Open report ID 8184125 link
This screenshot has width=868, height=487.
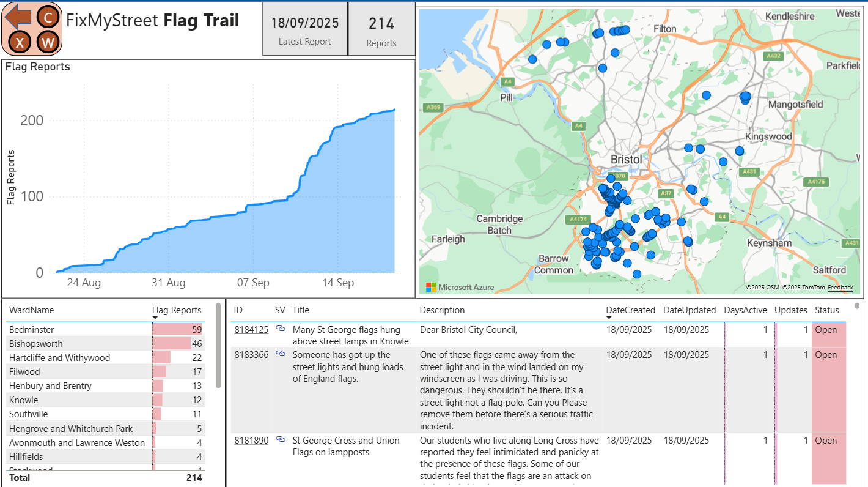pos(251,330)
